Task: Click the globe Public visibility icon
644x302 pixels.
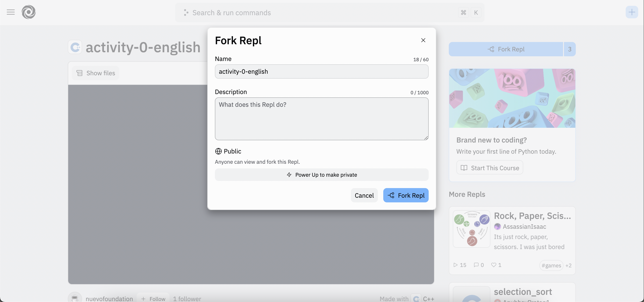Action: [218, 151]
